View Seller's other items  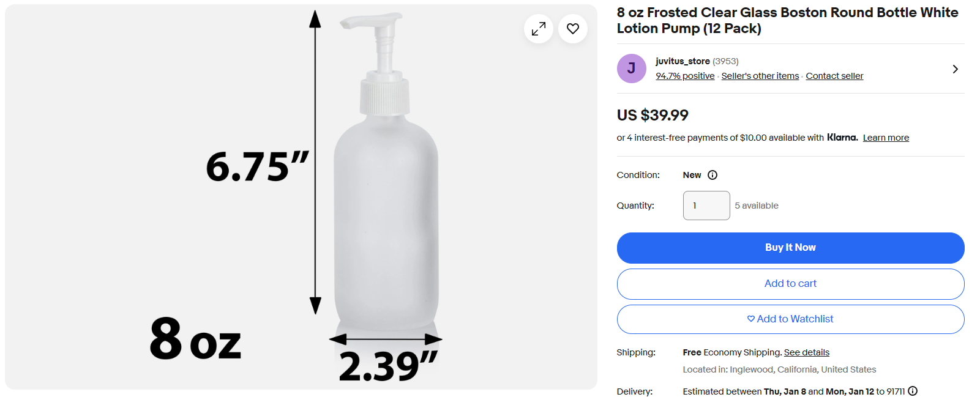pos(760,76)
